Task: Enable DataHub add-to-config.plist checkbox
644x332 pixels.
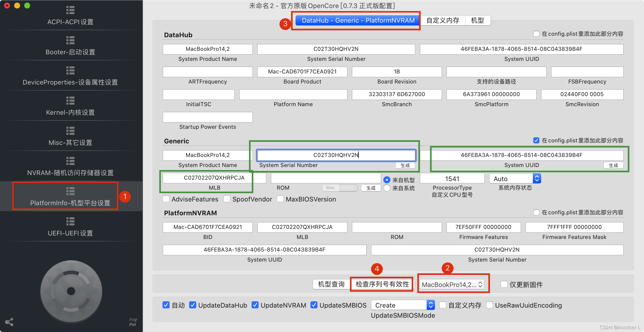Action: click(536, 34)
